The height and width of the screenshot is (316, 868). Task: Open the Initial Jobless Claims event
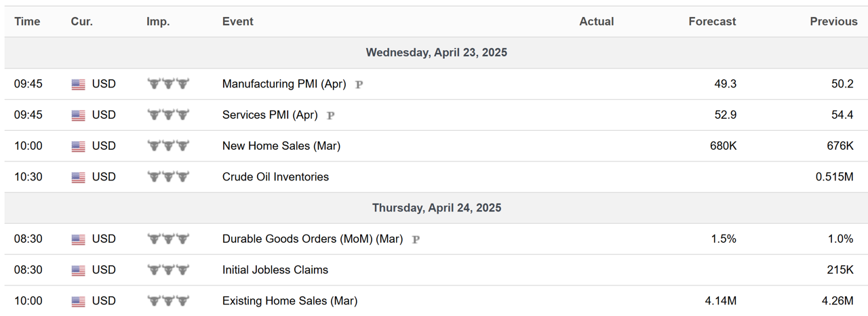coord(275,270)
